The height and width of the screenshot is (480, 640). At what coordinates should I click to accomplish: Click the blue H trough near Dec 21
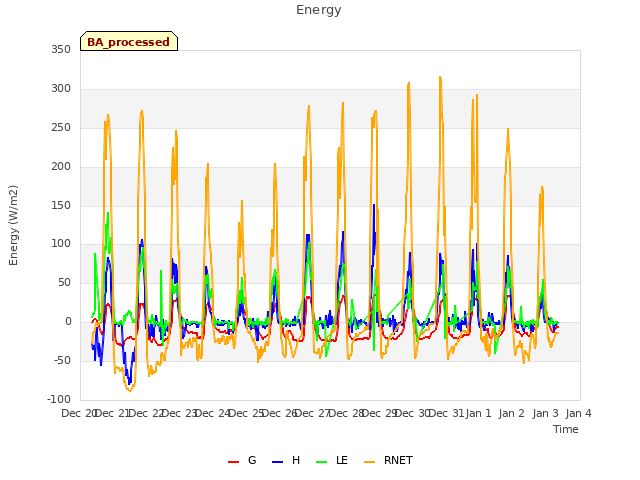[129, 384]
